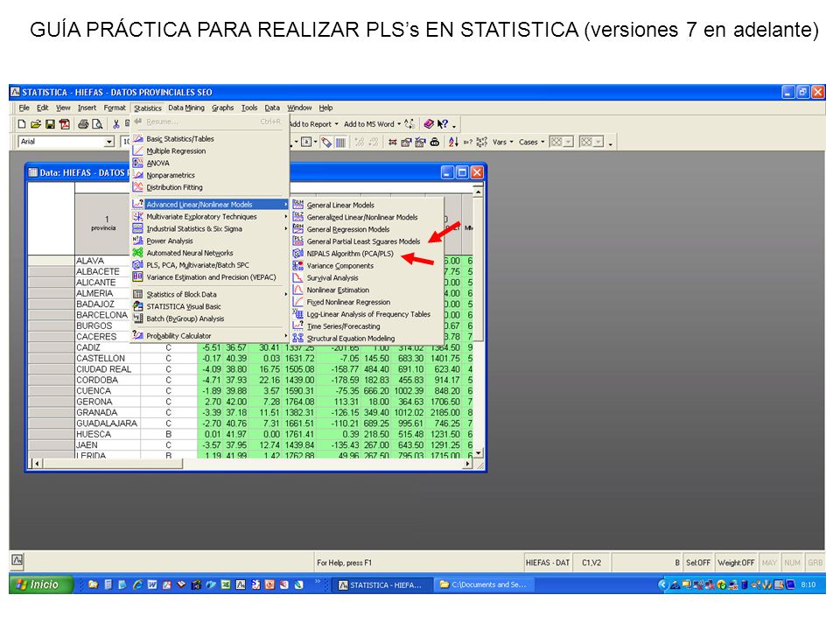The image size is (840, 630).
Task: Click C:\Documents and Se taskbar button
Action: click(485, 585)
